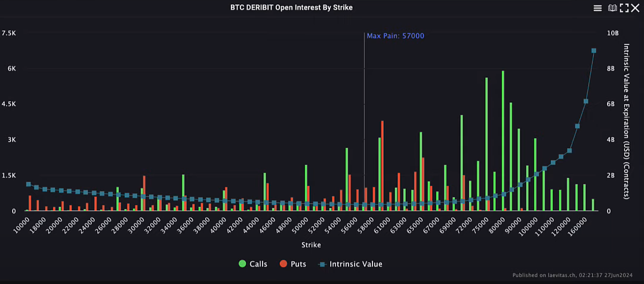Click the Max Pain: 57000 label
Screen dimensions: 644x284
pyautogui.click(x=395, y=36)
